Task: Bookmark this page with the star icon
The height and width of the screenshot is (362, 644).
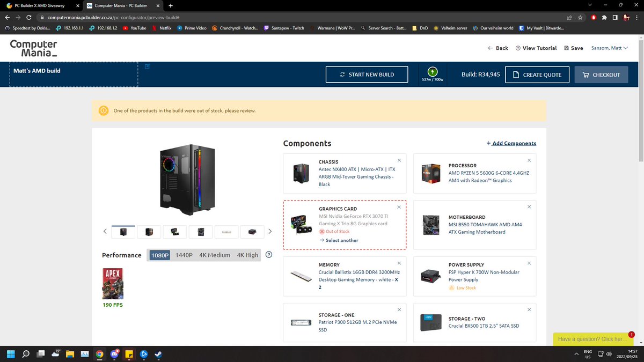Action: (x=580, y=17)
